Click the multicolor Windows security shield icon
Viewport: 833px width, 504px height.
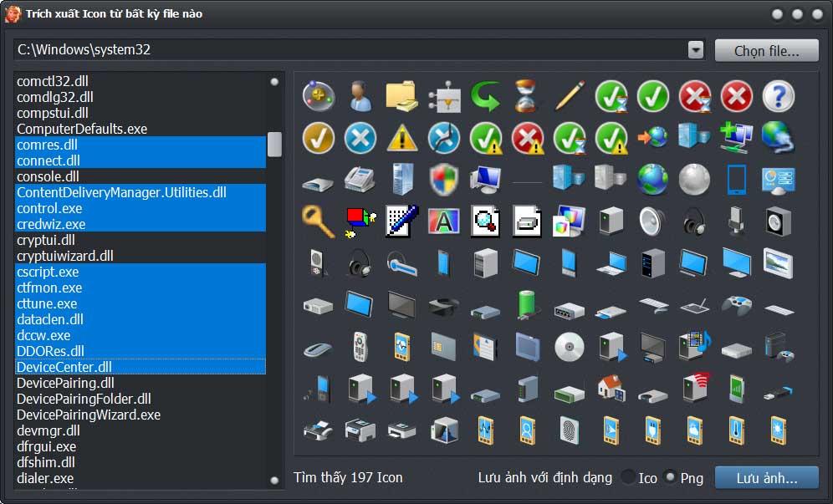443,179
